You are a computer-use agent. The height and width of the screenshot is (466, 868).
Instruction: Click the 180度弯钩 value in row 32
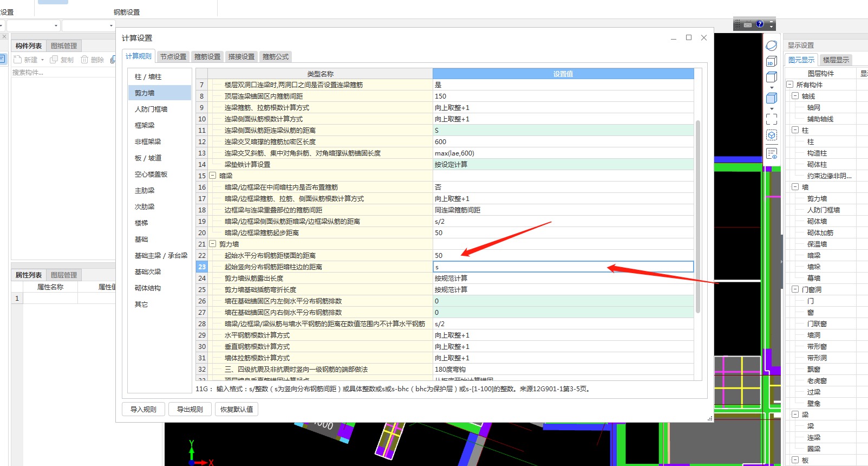click(x=563, y=369)
